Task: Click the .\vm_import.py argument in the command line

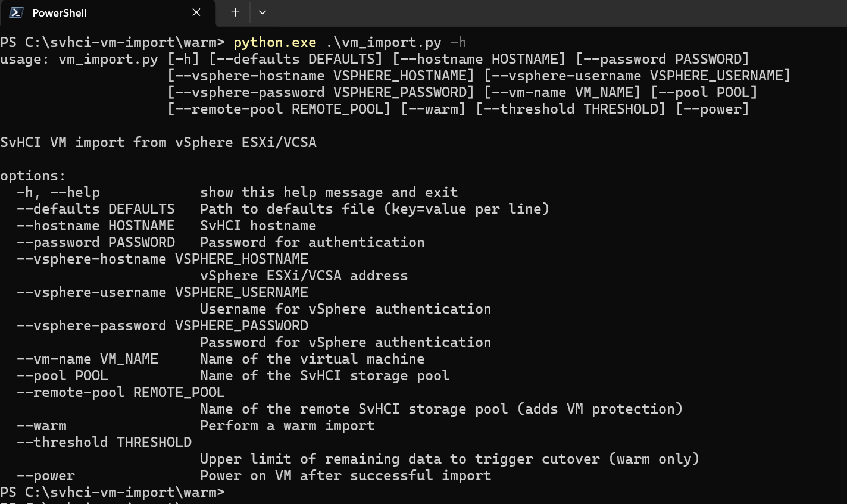Action: pos(383,42)
